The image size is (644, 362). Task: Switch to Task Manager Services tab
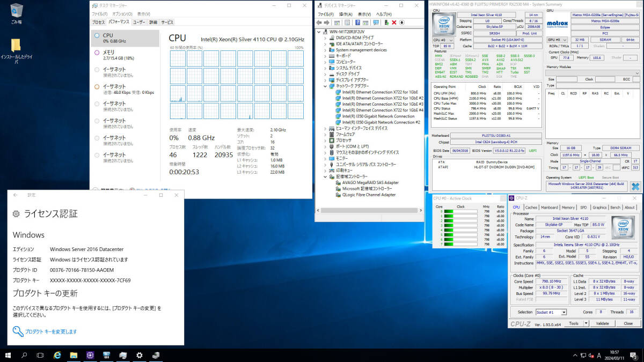(167, 22)
